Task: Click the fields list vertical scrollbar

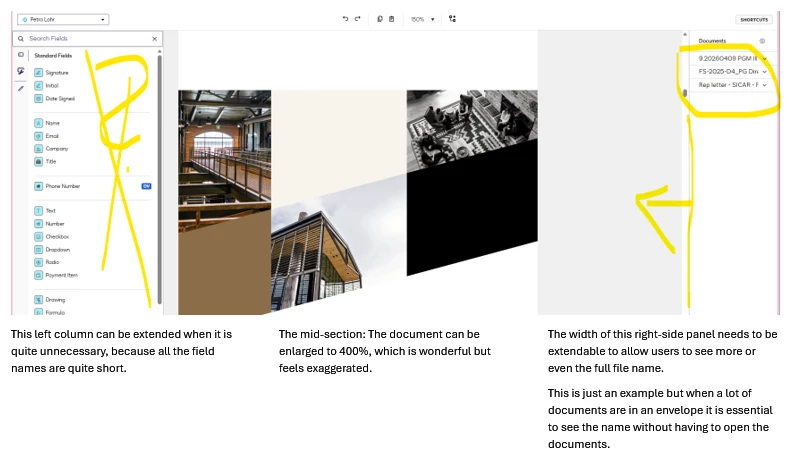Action: pyautogui.click(x=160, y=177)
